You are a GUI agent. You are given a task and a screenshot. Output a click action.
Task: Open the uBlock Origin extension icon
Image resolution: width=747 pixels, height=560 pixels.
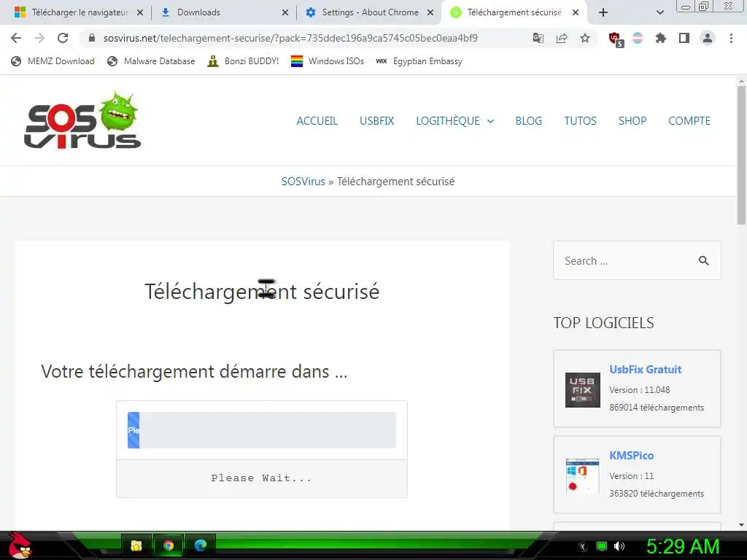[x=616, y=39]
